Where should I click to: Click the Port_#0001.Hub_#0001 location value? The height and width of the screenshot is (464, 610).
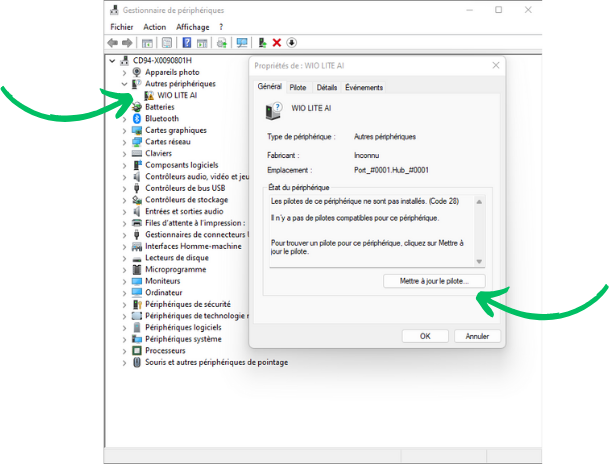391,170
